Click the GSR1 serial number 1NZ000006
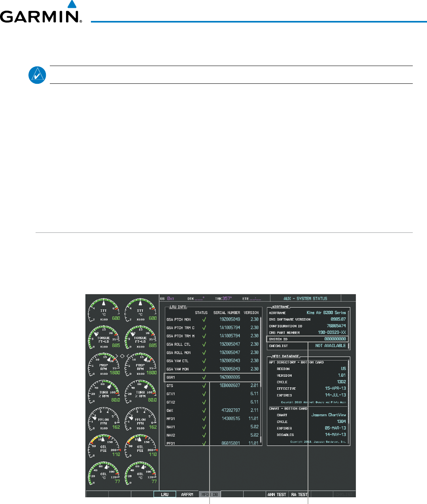 [230, 377]
